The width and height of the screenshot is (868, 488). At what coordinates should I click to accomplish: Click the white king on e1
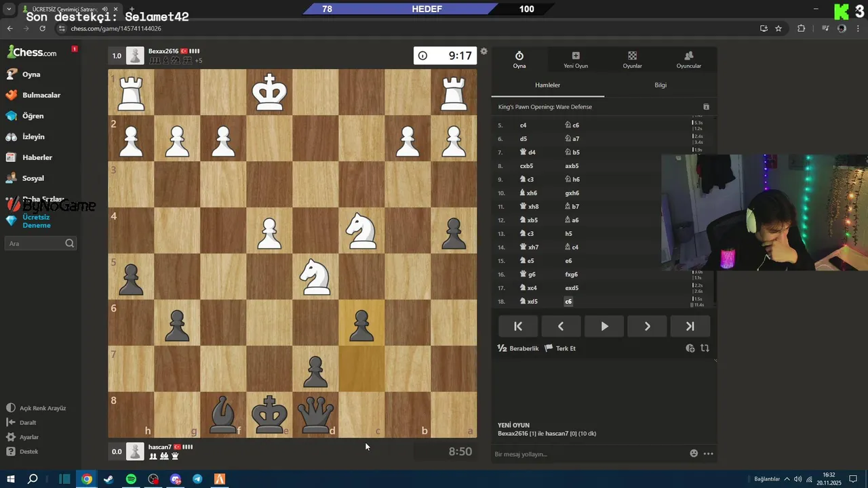coord(269,92)
